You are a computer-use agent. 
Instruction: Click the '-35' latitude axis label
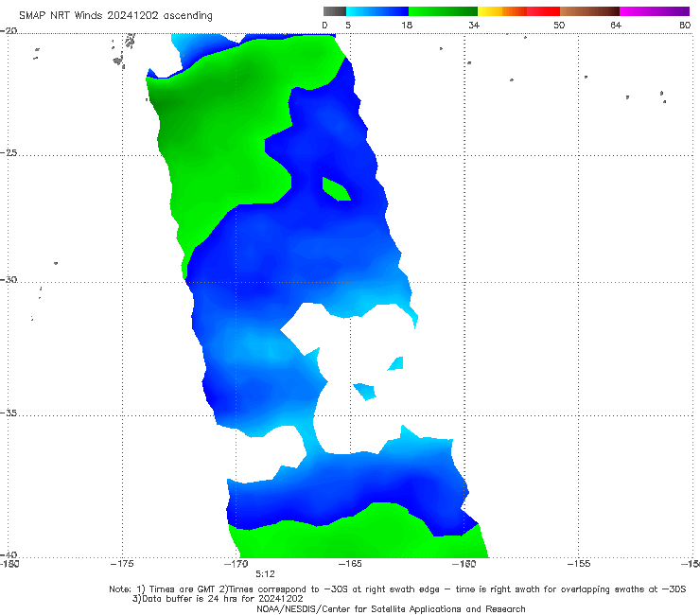click(x=9, y=413)
